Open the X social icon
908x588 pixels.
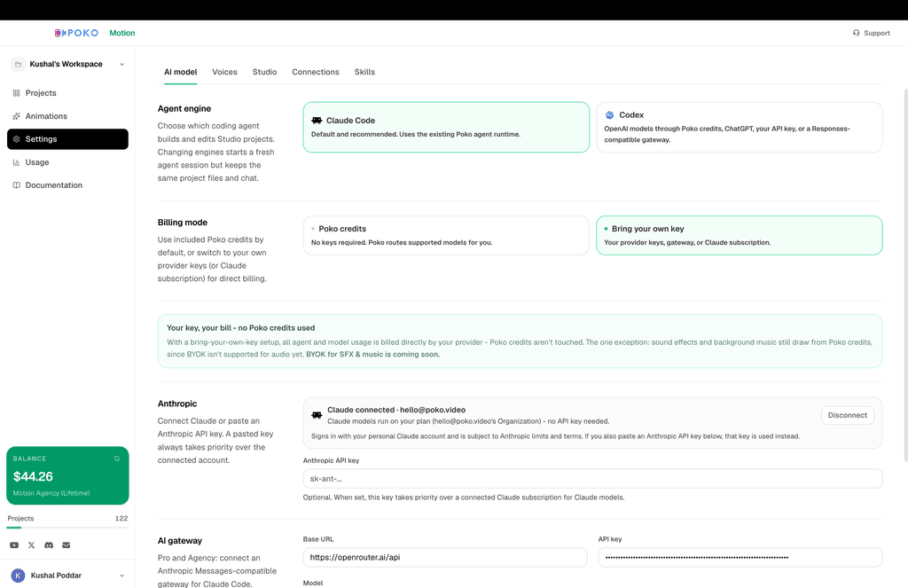(31, 545)
